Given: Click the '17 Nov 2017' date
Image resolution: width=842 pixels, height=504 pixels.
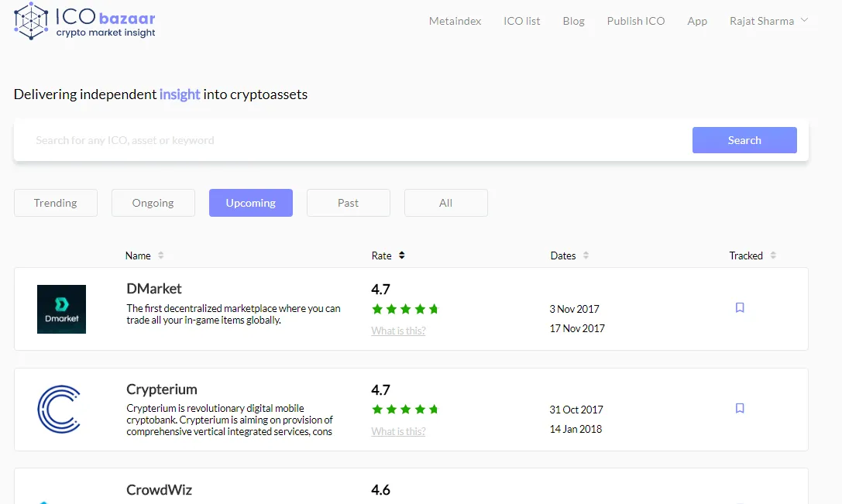Looking at the screenshot, I should point(577,328).
